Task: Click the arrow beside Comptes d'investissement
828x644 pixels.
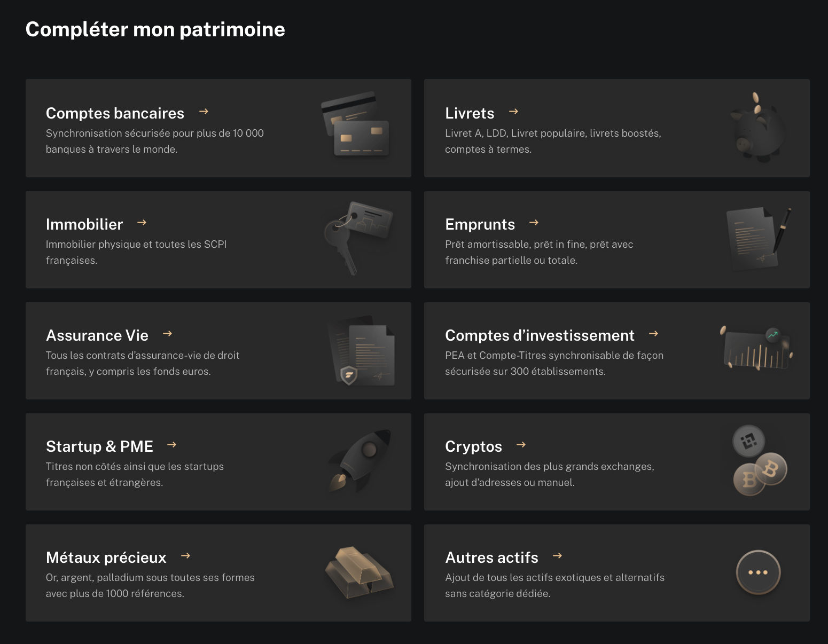Action: 653,334
